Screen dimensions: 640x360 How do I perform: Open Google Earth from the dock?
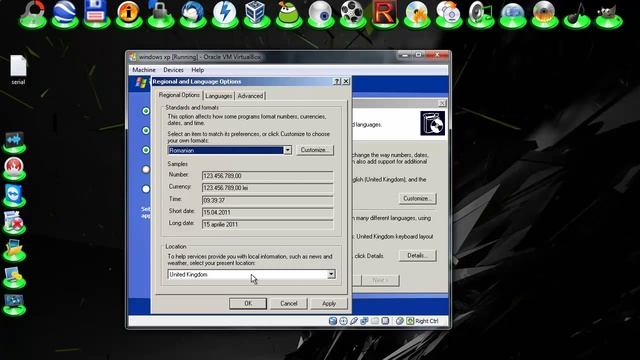(64, 13)
